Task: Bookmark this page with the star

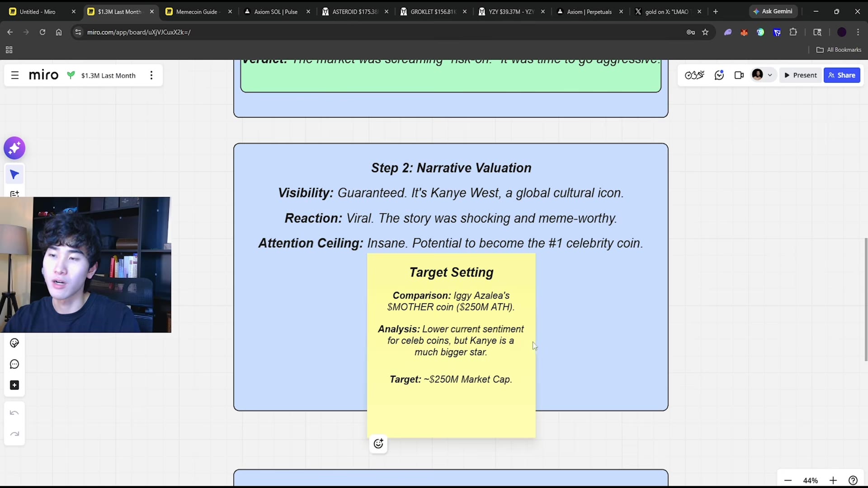Action: click(705, 32)
